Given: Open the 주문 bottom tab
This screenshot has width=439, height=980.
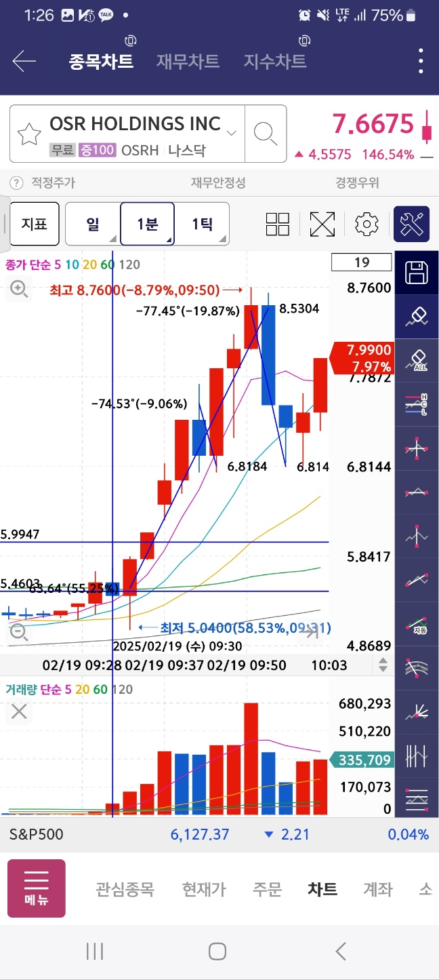Looking at the screenshot, I should tap(267, 889).
